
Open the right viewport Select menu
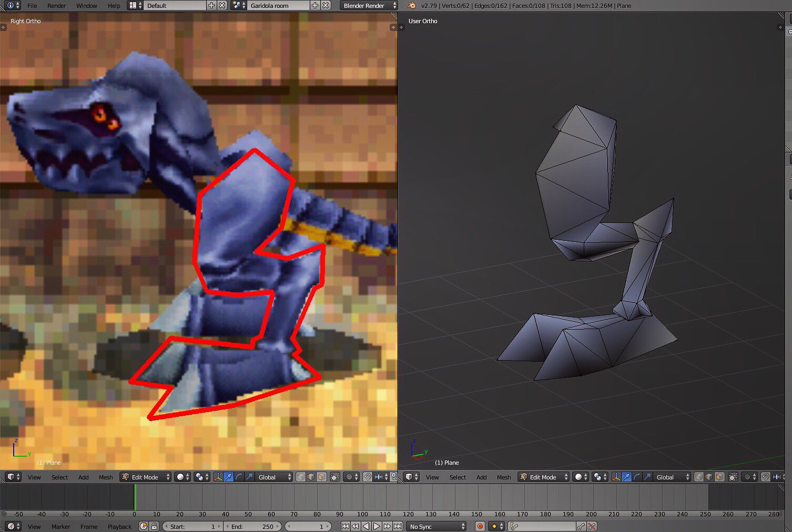[x=458, y=477]
